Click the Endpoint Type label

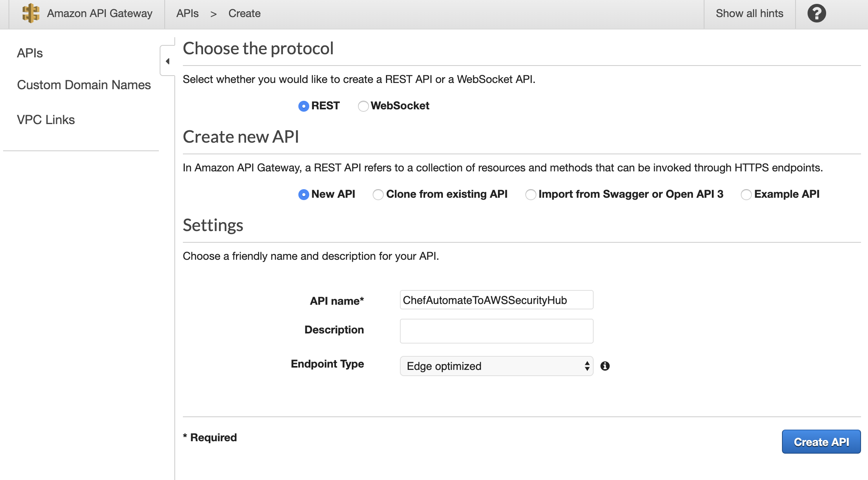click(x=327, y=364)
